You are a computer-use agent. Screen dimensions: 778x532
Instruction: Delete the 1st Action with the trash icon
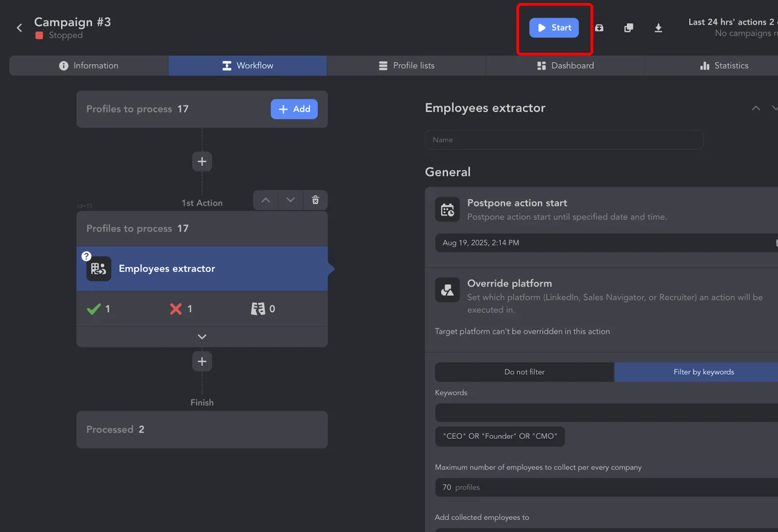click(x=316, y=200)
